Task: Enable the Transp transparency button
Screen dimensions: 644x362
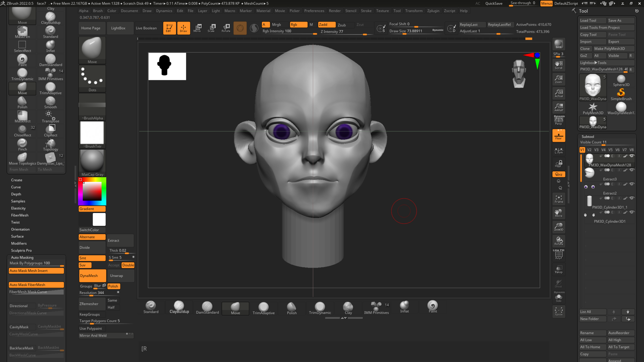Action: 558,269
